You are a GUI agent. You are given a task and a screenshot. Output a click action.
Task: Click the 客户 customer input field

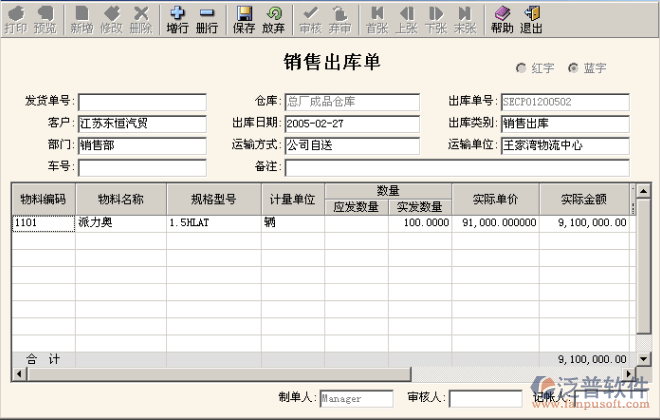click(142, 124)
